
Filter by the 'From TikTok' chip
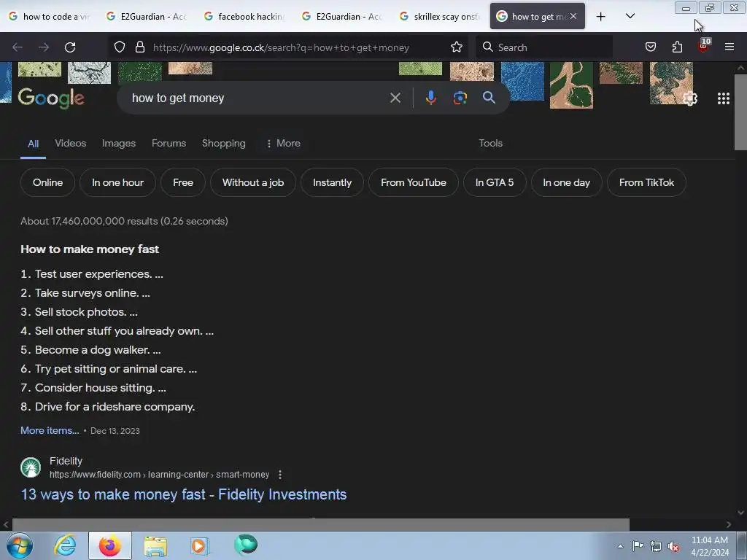pyautogui.click(x=646, y=182)
